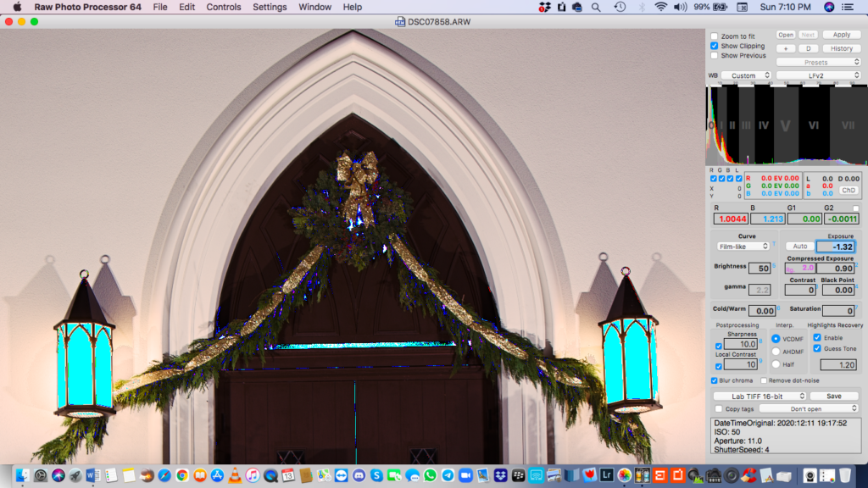The image size is (868, 488).
Task: Turn off Show Clipping
Action: (714, 46)
